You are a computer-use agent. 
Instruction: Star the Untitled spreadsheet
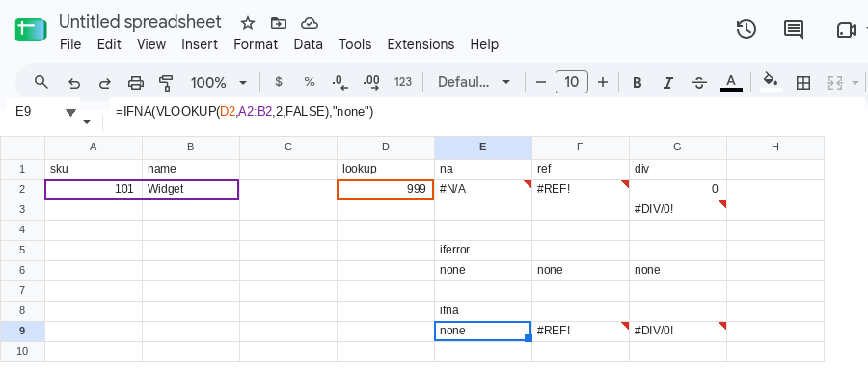(x=248, y=23)
